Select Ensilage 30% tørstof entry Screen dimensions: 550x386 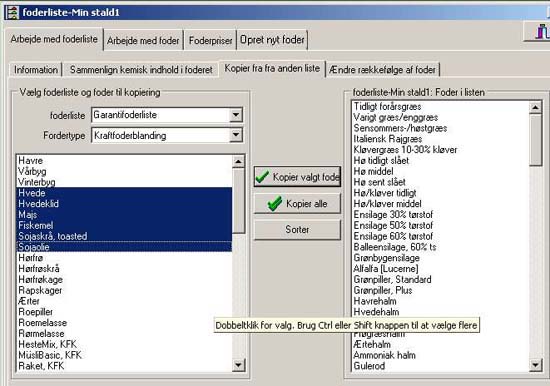(441, 215)
